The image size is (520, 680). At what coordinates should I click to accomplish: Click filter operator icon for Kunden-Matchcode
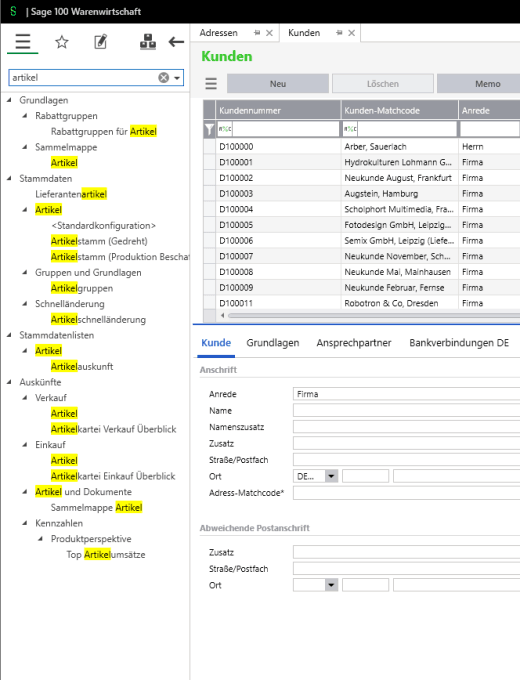(350, 129)
